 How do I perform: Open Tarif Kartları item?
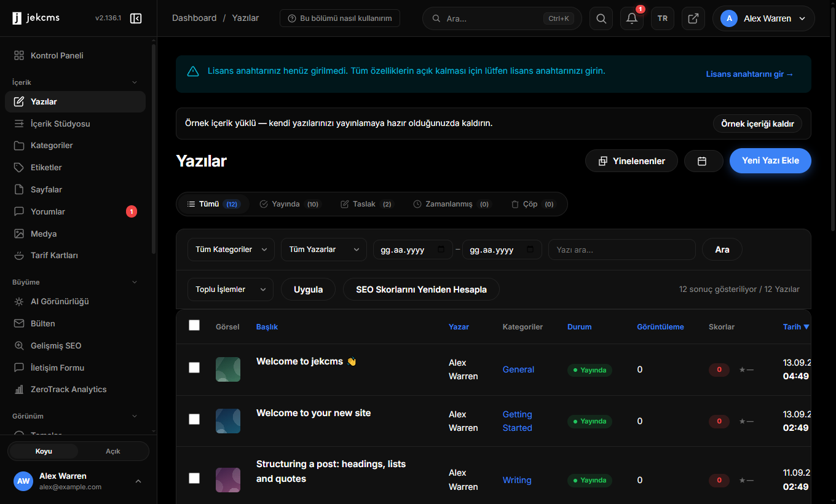point(75,255)
